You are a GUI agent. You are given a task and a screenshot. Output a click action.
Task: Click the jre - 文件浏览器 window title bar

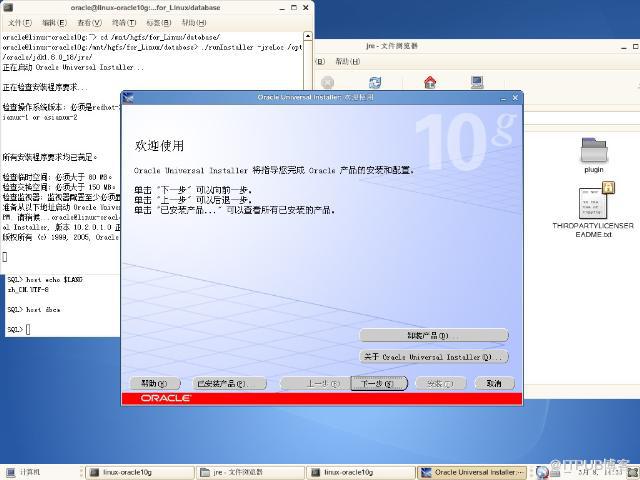476,46
